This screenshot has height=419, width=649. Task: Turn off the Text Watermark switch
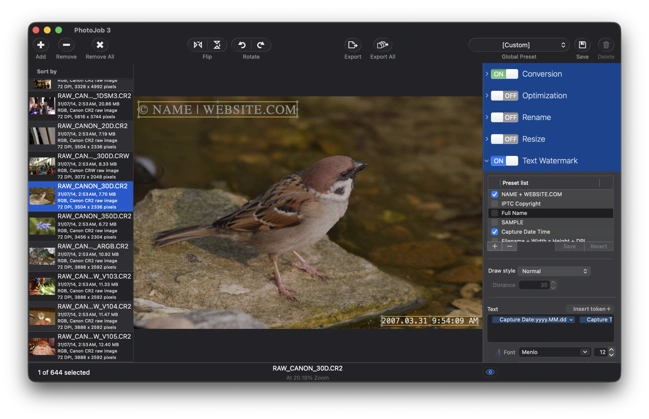click(504, 161)
